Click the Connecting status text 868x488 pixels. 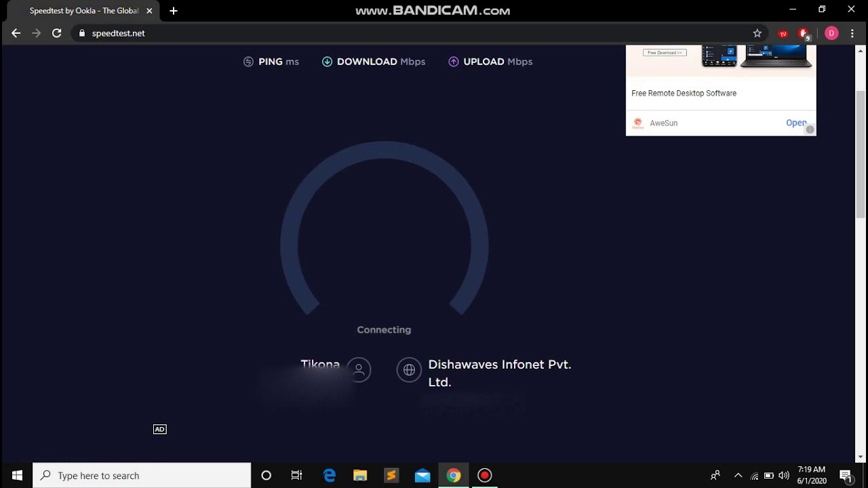click(384, 330)
